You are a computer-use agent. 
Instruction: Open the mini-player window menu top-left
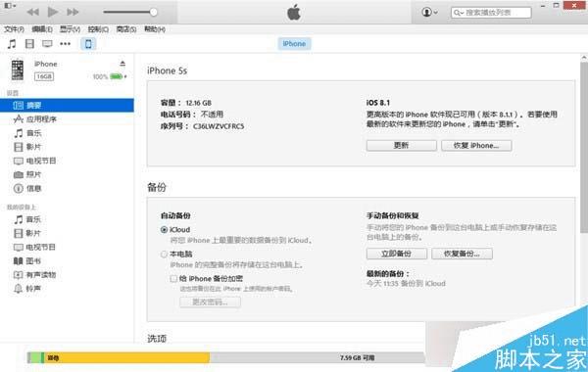pyautogui.click(x=10, y=6)
